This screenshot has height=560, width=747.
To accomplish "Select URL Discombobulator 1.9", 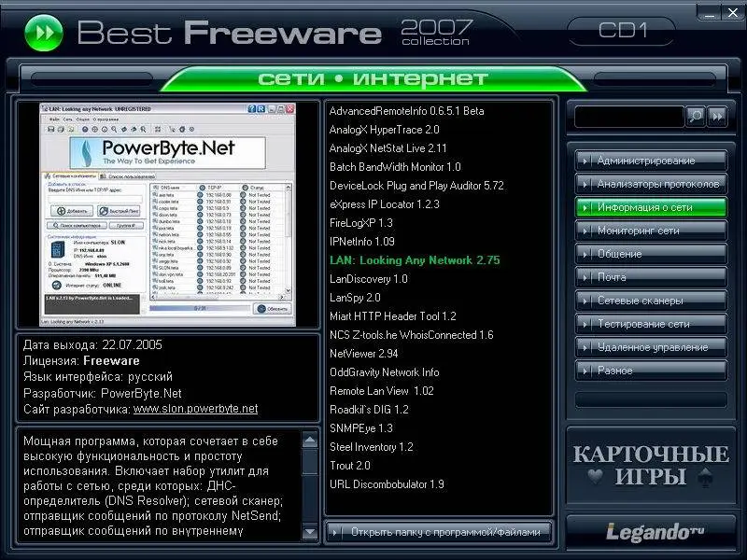I will pyautogui.click(x=387, y=484).
